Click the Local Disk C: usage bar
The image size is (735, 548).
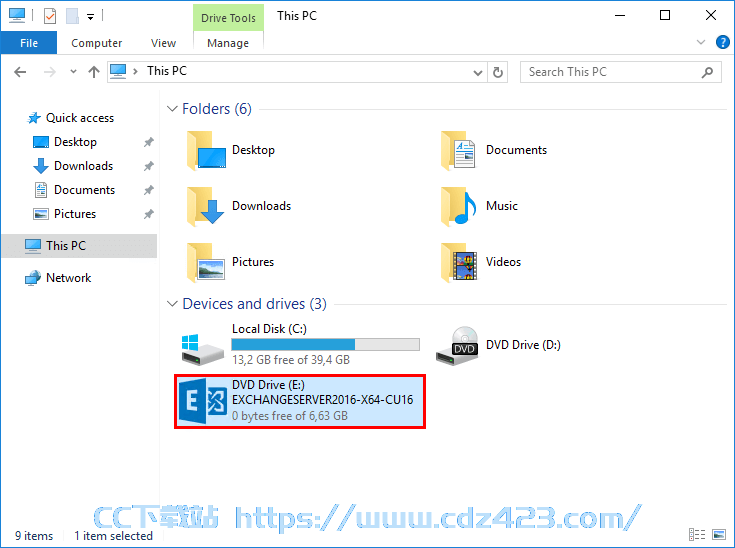[325, 345]
